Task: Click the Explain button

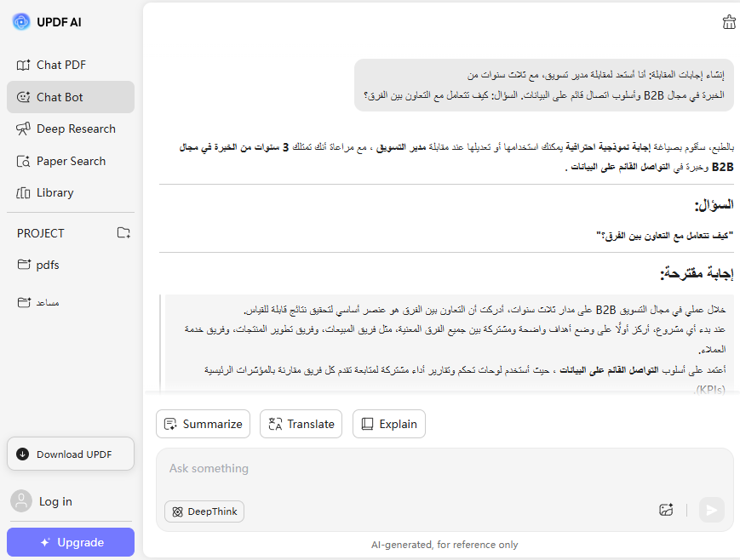Action: 389,424
